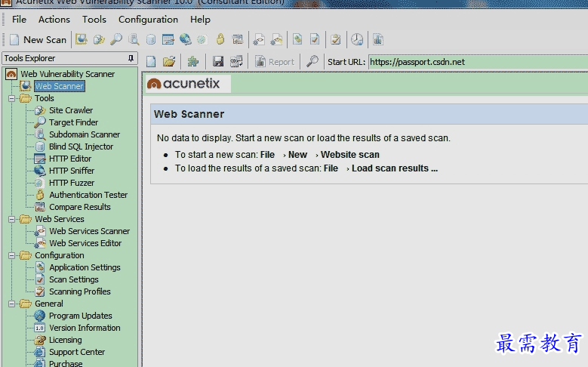588x367 pixels.
Task: Select Application Settings tree item
Action: tap(85, 267)
